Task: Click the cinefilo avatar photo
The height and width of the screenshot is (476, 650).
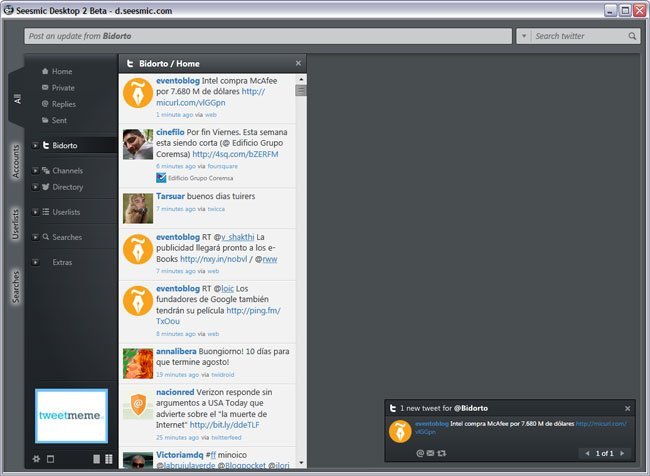Action: pos(138,144)
